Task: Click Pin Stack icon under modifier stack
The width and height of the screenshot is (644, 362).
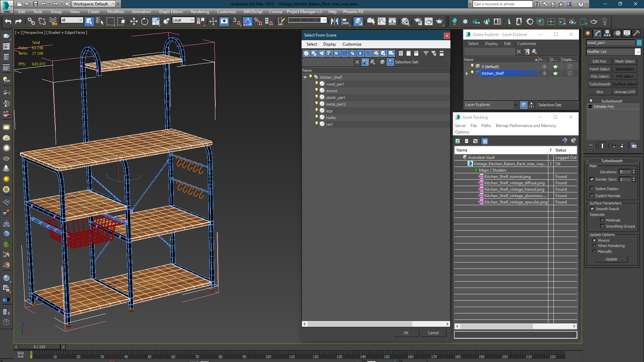Action: pyautogui.click(x=591, y=145)
